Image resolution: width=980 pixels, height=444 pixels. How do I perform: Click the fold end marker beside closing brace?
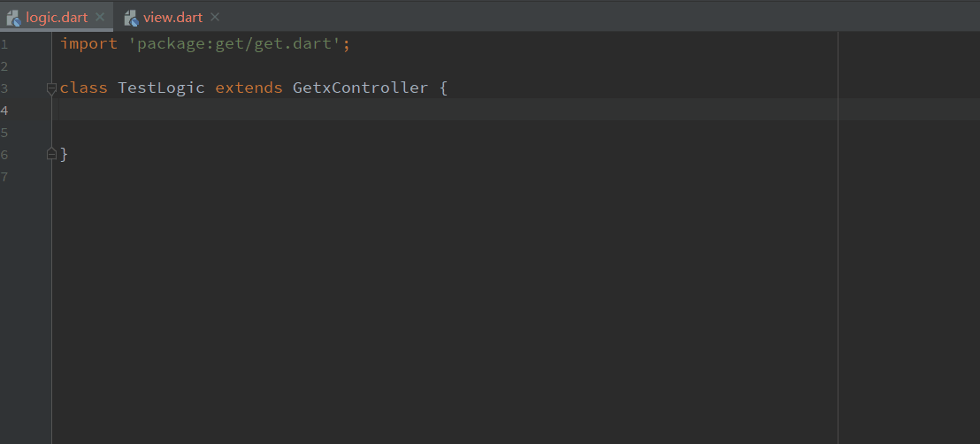tap(51, 154)
